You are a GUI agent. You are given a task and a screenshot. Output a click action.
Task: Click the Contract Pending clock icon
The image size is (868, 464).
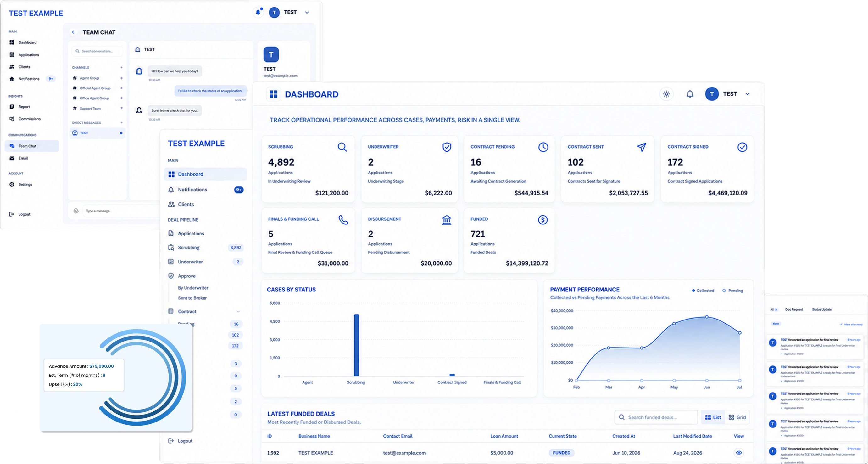click(x=543, y=147)
